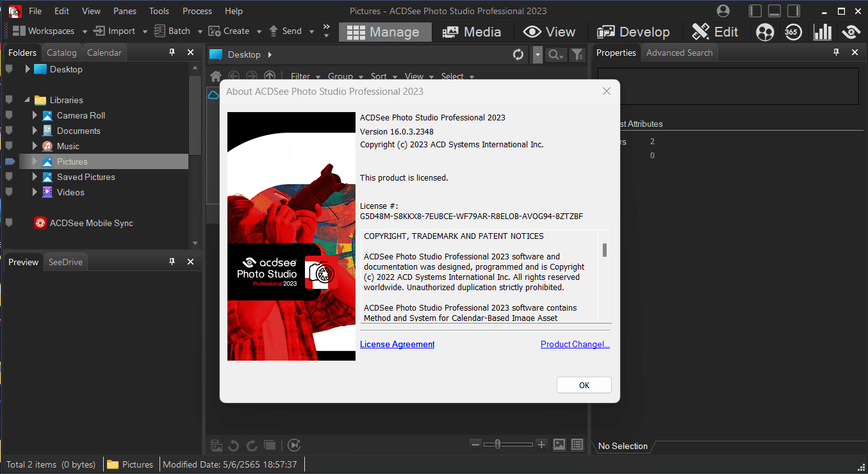Toggle the left panel layout button in title bar

[x=755, y=11]
